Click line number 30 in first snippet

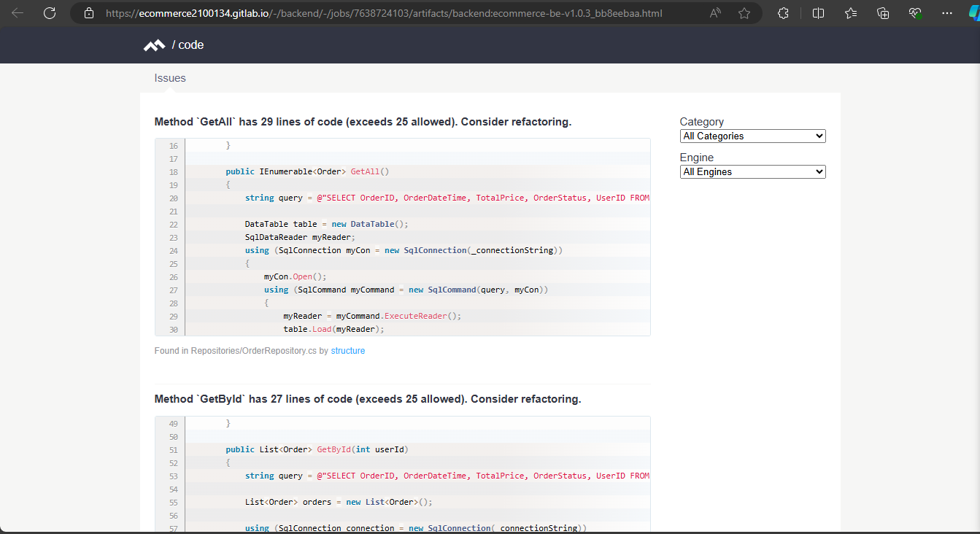(x=173, y=329)
